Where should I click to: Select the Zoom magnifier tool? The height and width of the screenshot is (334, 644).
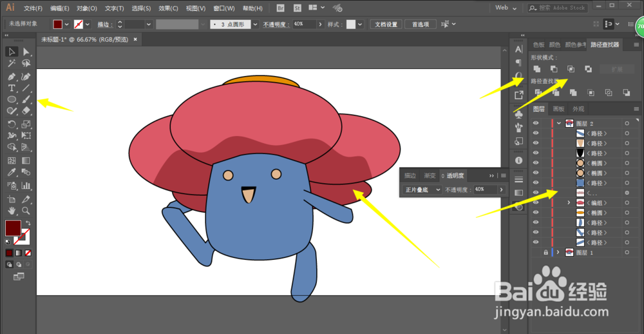point(26,211)
